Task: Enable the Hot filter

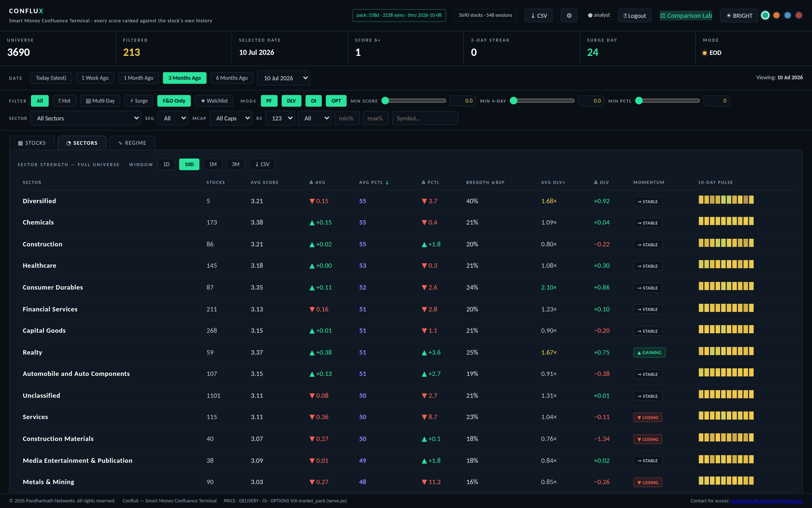Action: [64, 101]
